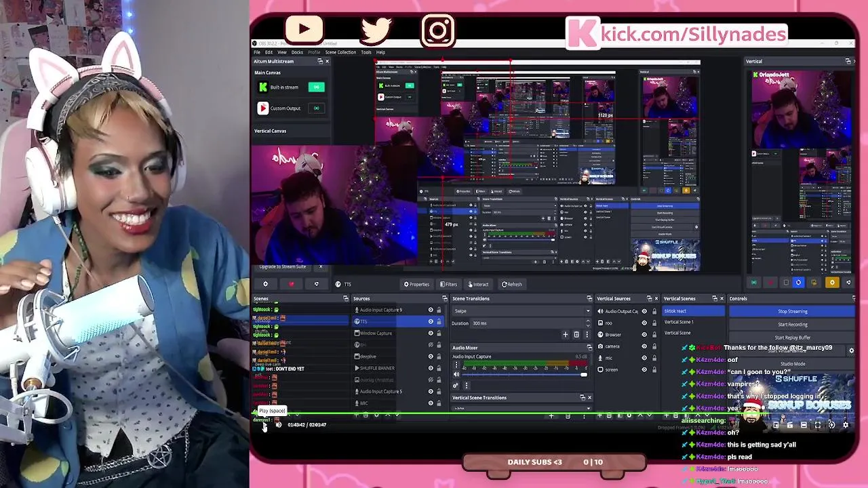Image resolution: width=868 pixels, height=488 pixels.
Task: Adjust the Audio Input Capture volume slider
Action: coord(524,374)
